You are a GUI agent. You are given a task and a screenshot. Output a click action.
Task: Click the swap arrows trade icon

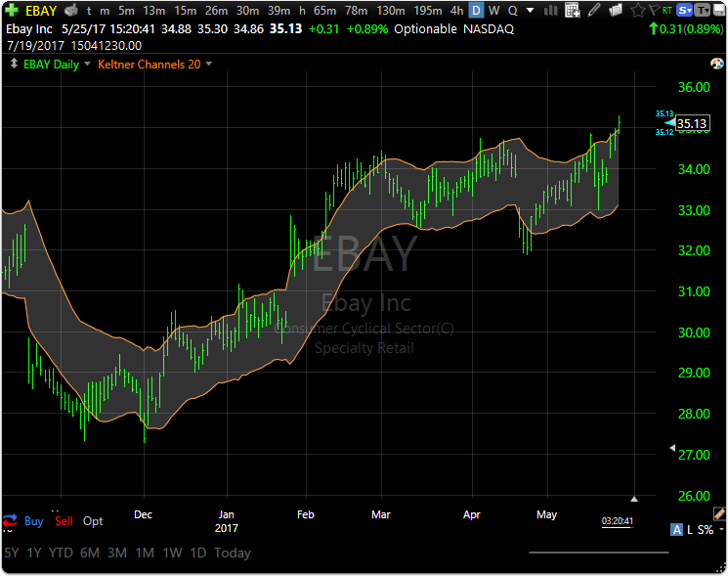[x=10, y=520]
